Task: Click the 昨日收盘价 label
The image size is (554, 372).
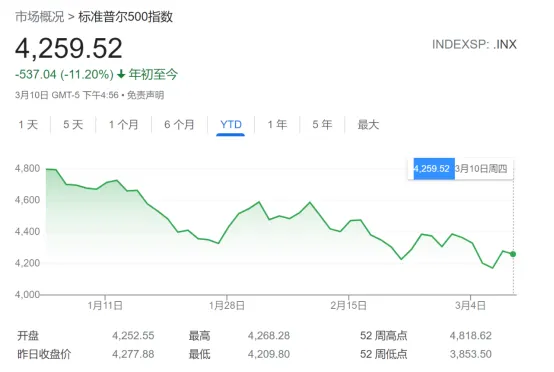Action: point(44,354)
